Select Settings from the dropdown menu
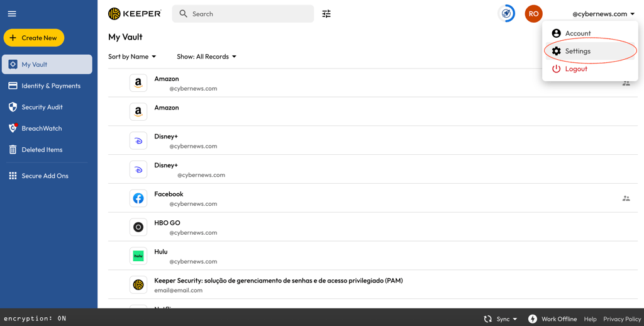 coord(590,51)
